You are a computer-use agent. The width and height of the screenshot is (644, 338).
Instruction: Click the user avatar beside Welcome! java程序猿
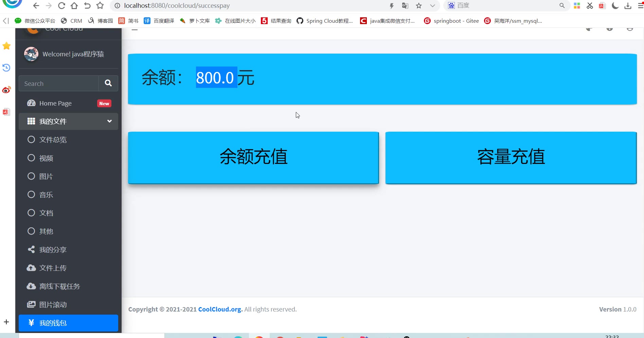(31, 54)
